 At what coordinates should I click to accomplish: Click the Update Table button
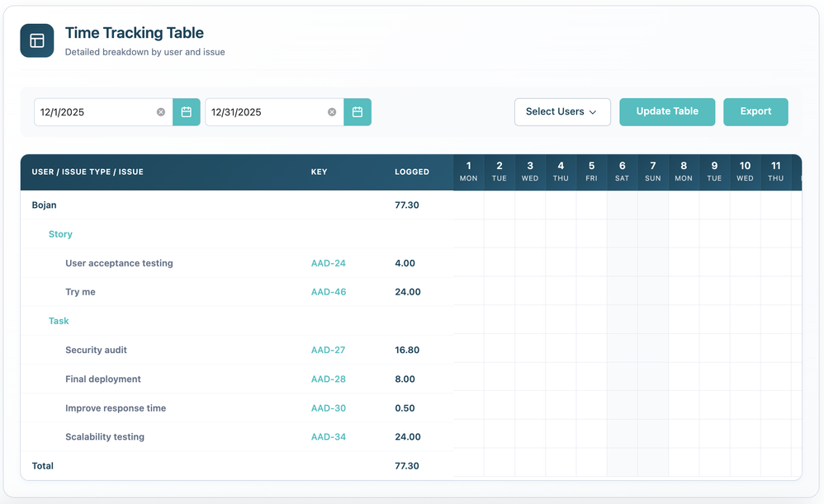667,112
